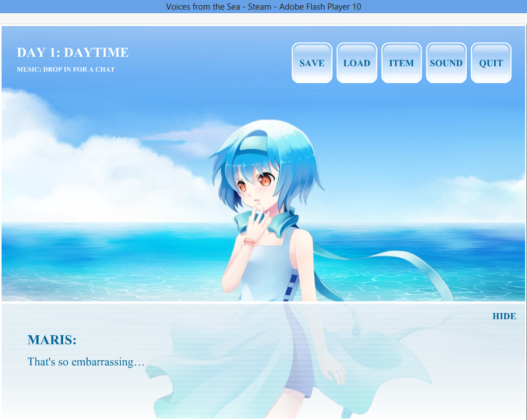Open the ITEM inventory

click(401, 63)
